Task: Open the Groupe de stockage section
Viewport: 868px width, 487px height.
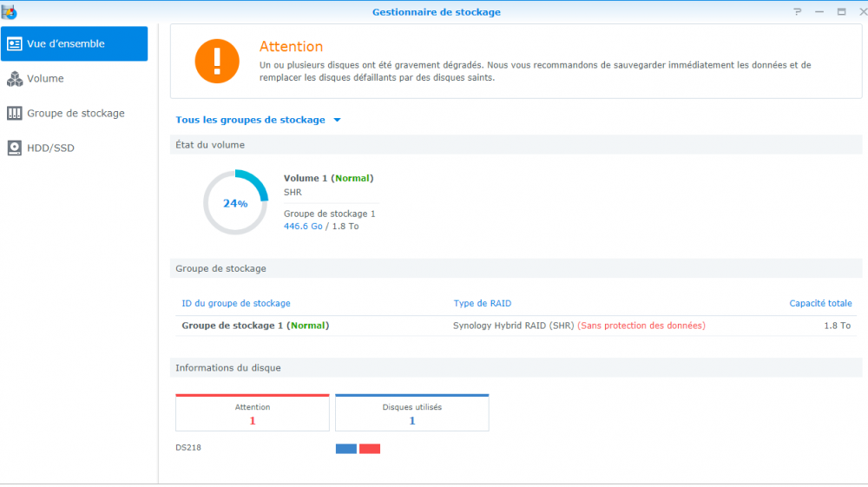Action: click(74, 114)
